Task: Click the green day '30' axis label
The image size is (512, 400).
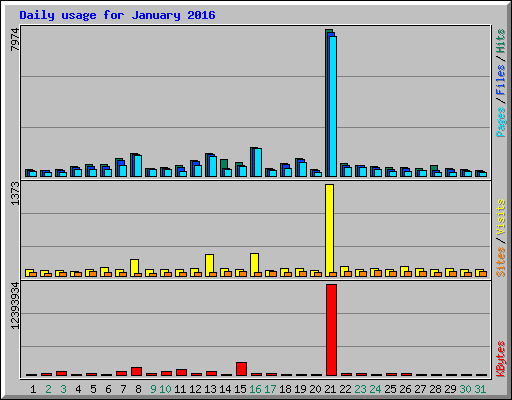Action: coord(465,389)
